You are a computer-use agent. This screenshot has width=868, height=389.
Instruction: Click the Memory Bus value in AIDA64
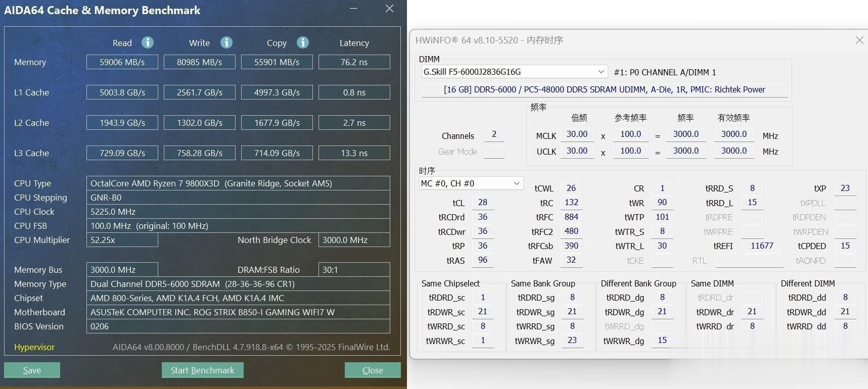coord(122,270)
